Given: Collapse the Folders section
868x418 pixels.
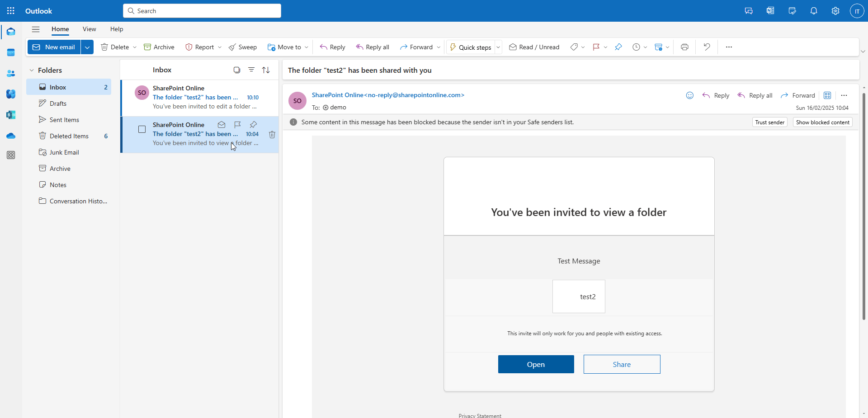Looking at the screenshot, I should 31,70.
